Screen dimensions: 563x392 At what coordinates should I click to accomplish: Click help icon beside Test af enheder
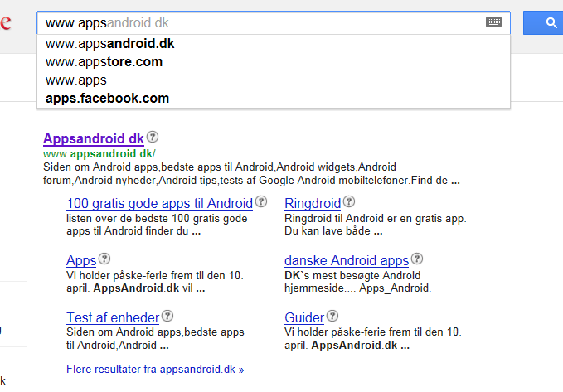[168, 316]
